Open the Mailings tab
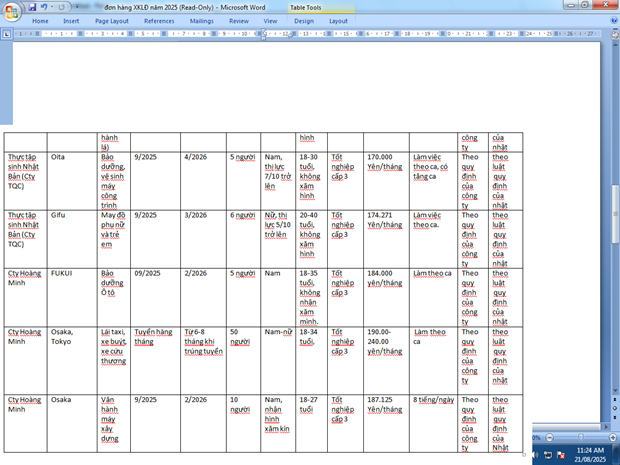The width and height of the screenshot is (620, 465). coord(201,21)
